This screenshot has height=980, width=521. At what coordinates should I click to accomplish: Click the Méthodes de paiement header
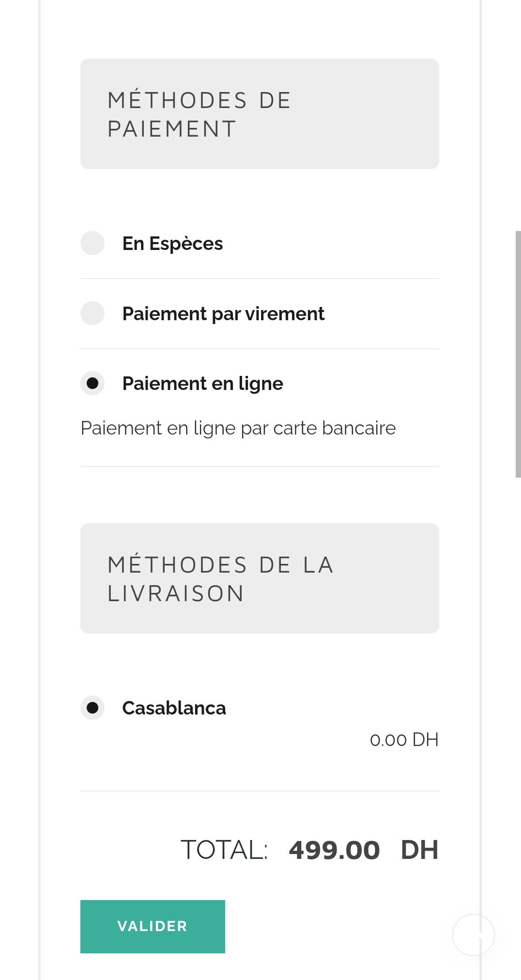260,114
